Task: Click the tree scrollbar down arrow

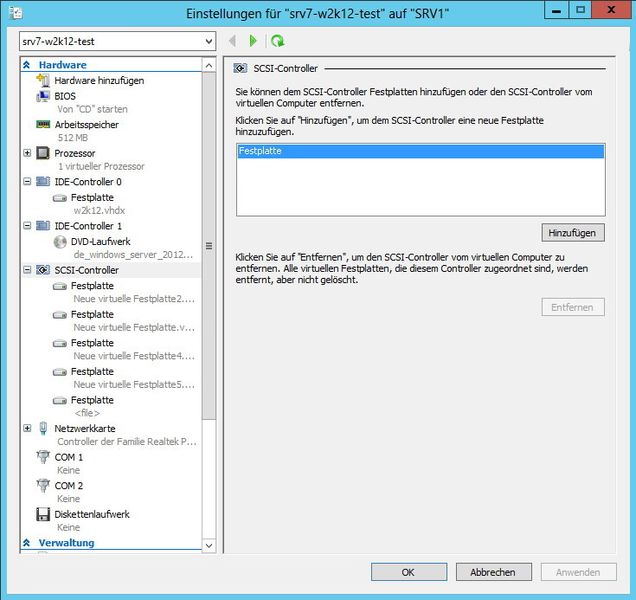Action: (x=209, y=546)
